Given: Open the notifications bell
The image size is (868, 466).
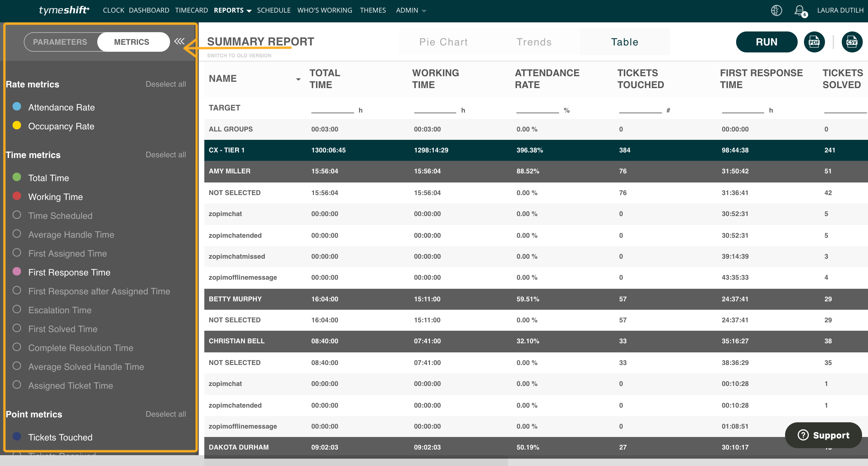Looking at the screenshot, I should tap(800, 10).
